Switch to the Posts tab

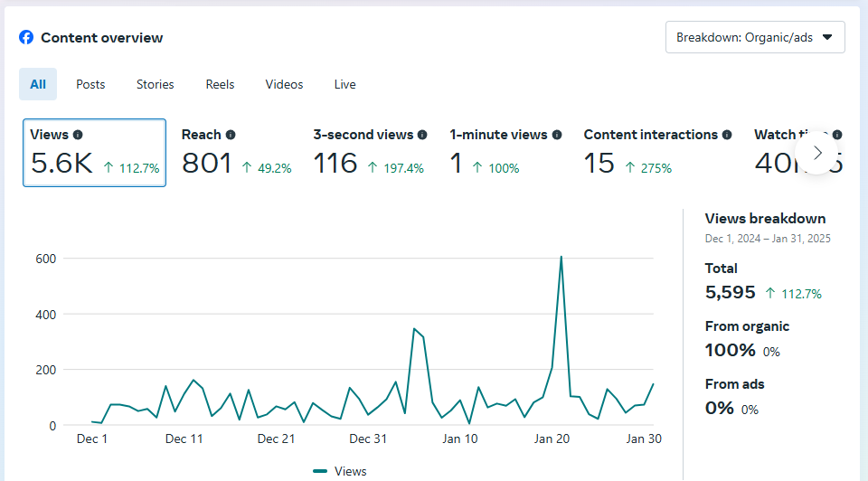tap(90, 84)
